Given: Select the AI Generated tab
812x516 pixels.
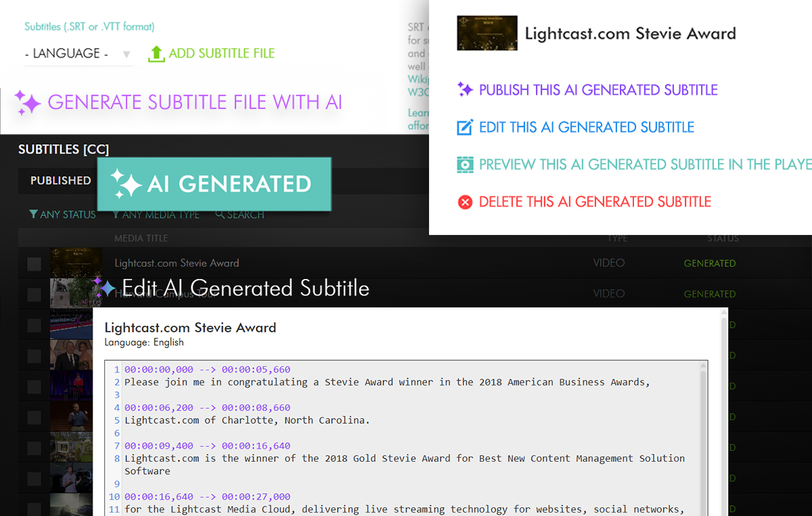Looking at the screenshot, I should coord(214,184).
